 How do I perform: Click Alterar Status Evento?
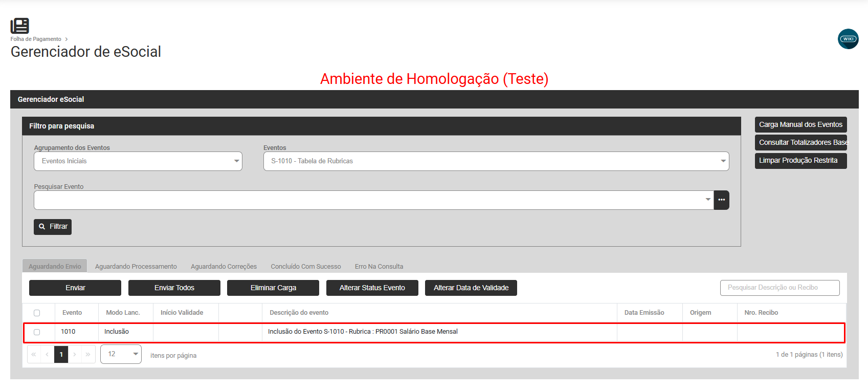(372, 288)
